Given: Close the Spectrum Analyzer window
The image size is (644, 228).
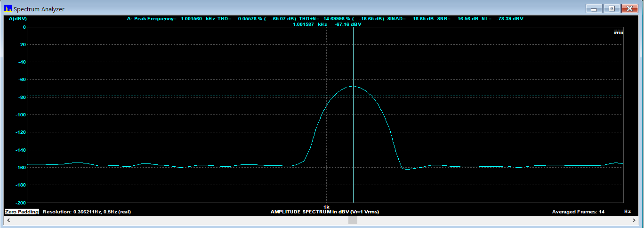Looking at the screenshot, I should coord(629,8).
